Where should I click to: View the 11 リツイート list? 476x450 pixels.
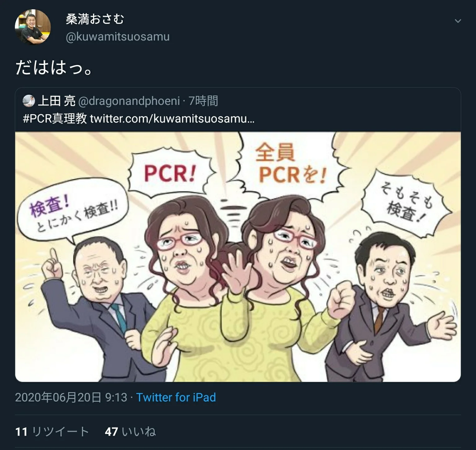coord(52,432)
